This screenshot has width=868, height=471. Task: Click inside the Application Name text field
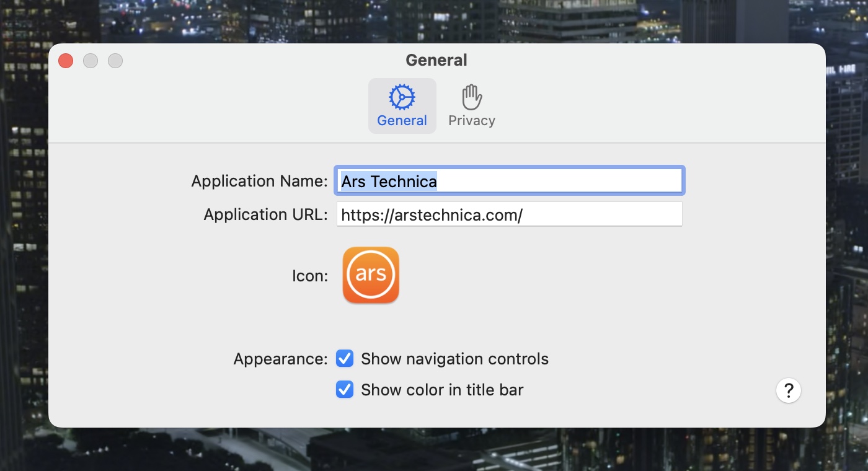[x=558, y=181]
